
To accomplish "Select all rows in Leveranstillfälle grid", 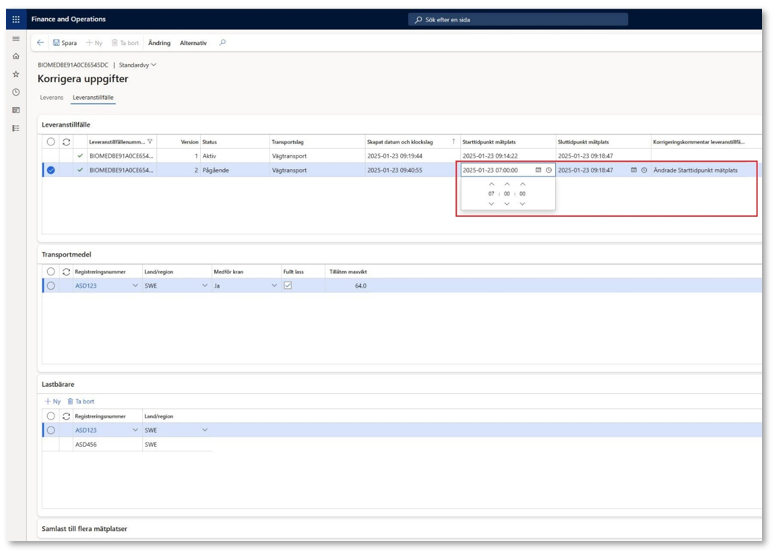I will coord(51,142).
